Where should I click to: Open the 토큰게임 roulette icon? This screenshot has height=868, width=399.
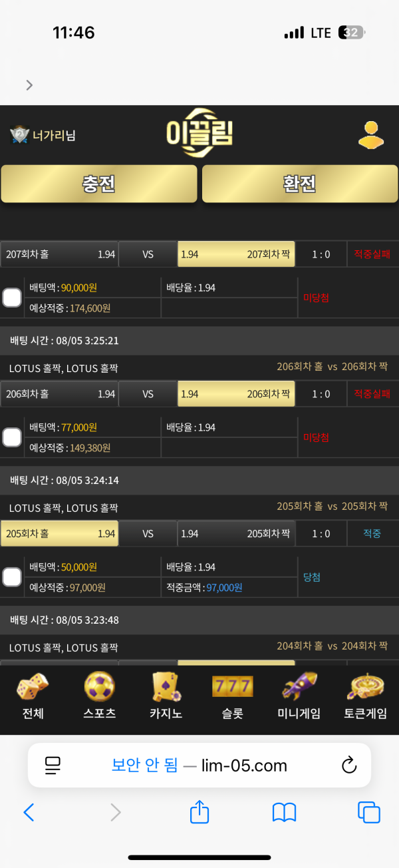tap(366, 688)
